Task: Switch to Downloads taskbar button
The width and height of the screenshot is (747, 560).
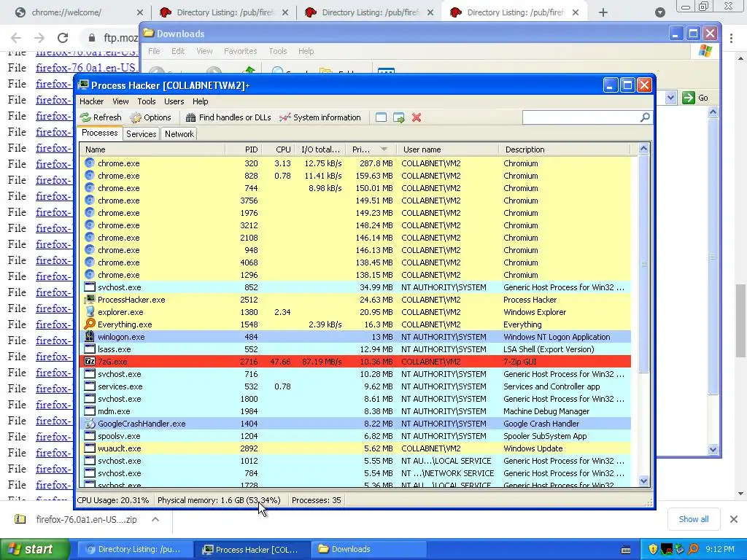Action: [x=368, y=549]
